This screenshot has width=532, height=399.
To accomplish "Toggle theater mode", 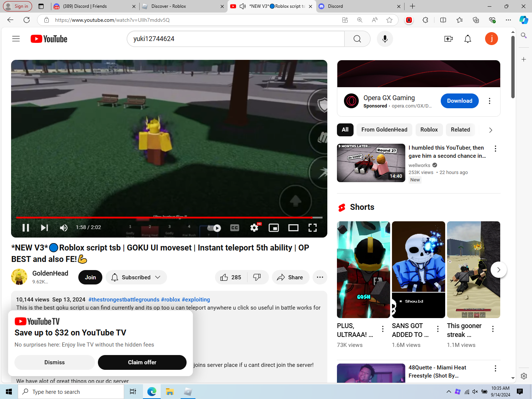I will tap(293, 228).
